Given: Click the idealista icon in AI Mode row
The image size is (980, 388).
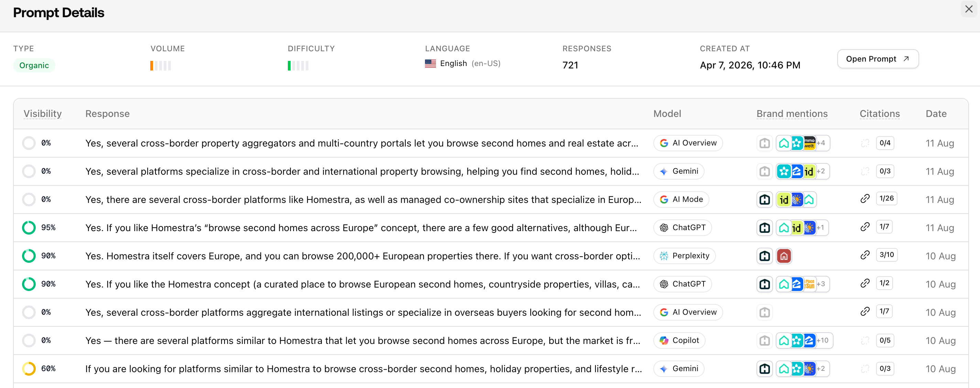Looking at the screenshot, I should (x=784, y=199).
